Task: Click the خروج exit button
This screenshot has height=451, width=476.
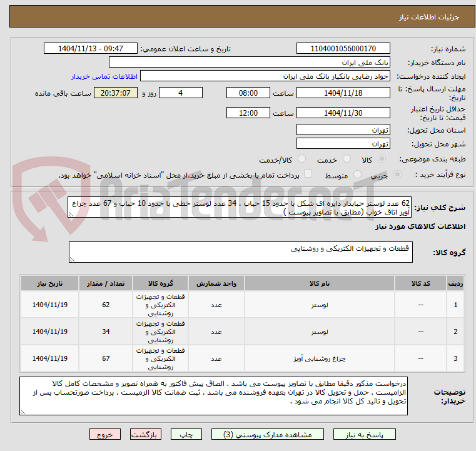Action: pyautogui.click(x=105, y=434)
